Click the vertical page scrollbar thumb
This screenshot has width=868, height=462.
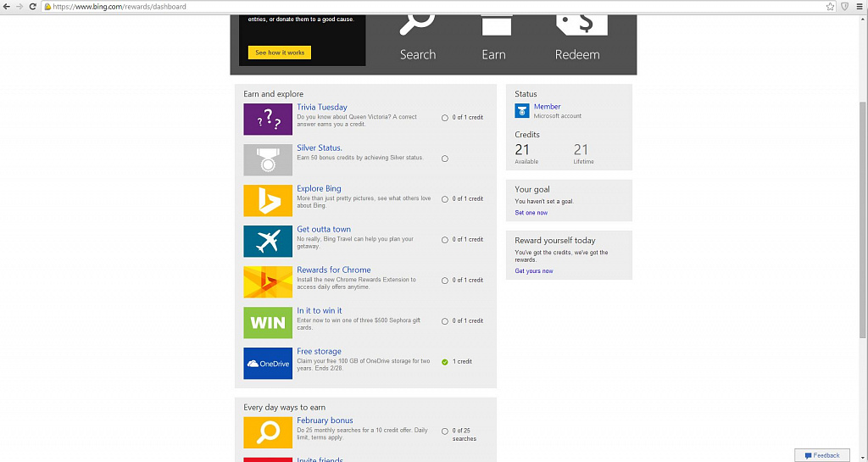point(863,220)
